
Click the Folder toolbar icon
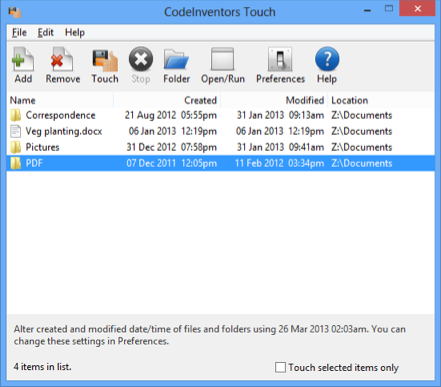pyautogui.click(x=176, y=59)
